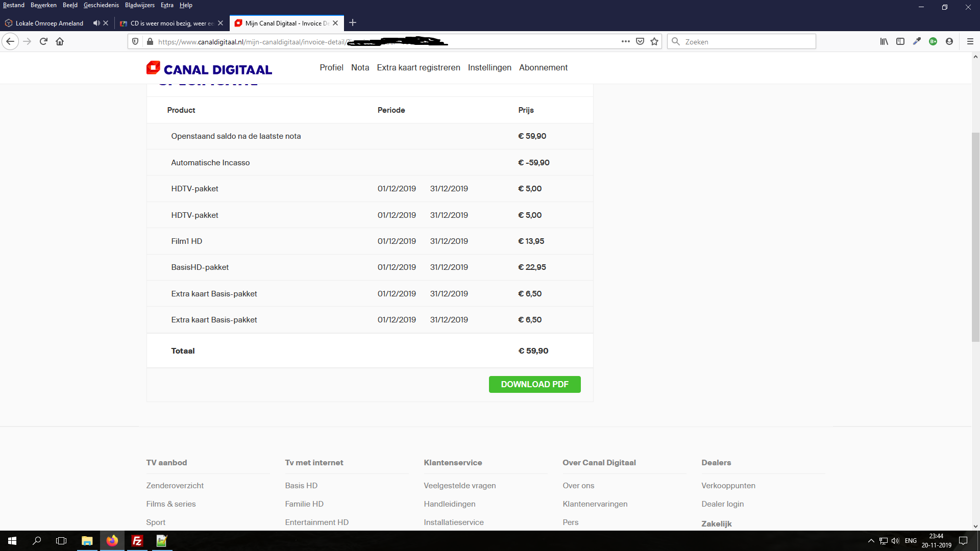The image size is (980, 551).
Task: Click the page vertical scrollbar thumb
Action: tap(975, 237)
